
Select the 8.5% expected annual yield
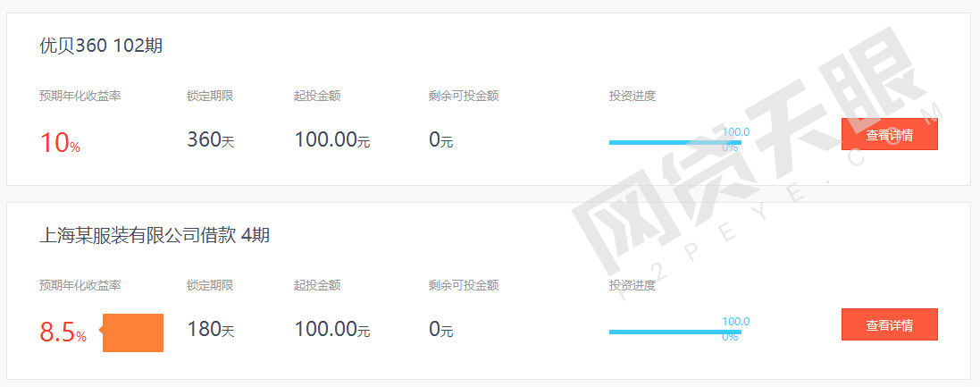point(63,332)
